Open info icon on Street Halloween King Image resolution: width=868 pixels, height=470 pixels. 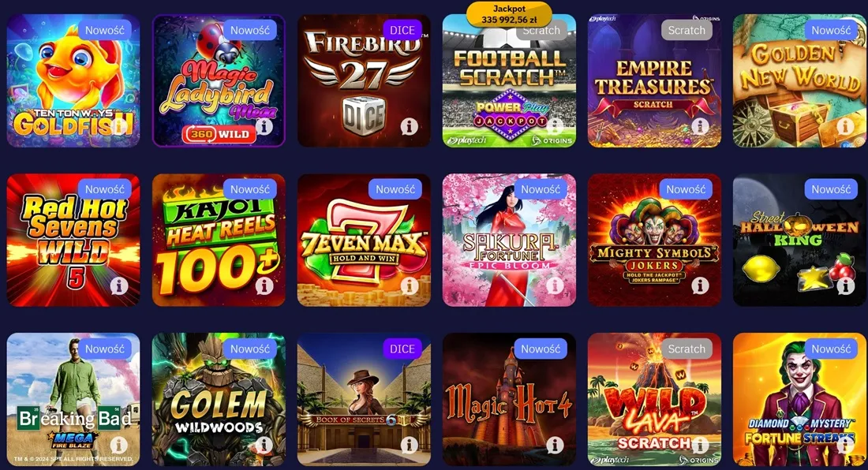(x=845, y=286)
